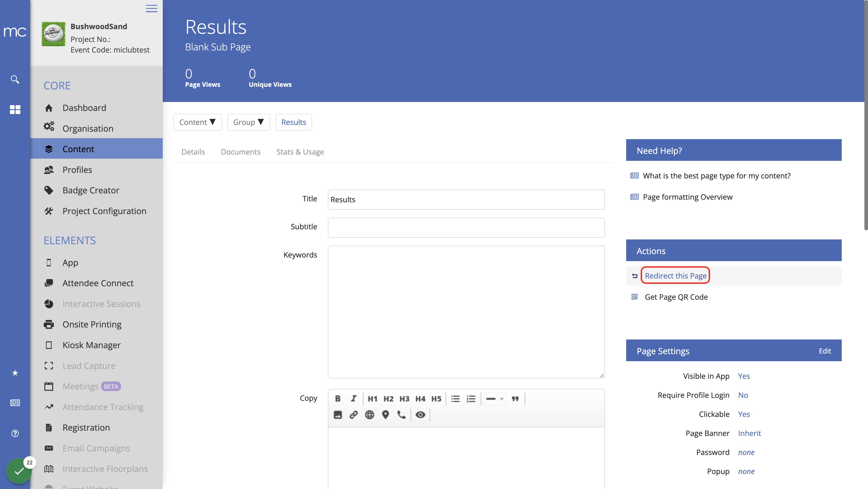
Task: Click the star favourites icon
Action: tap(15, 373)
